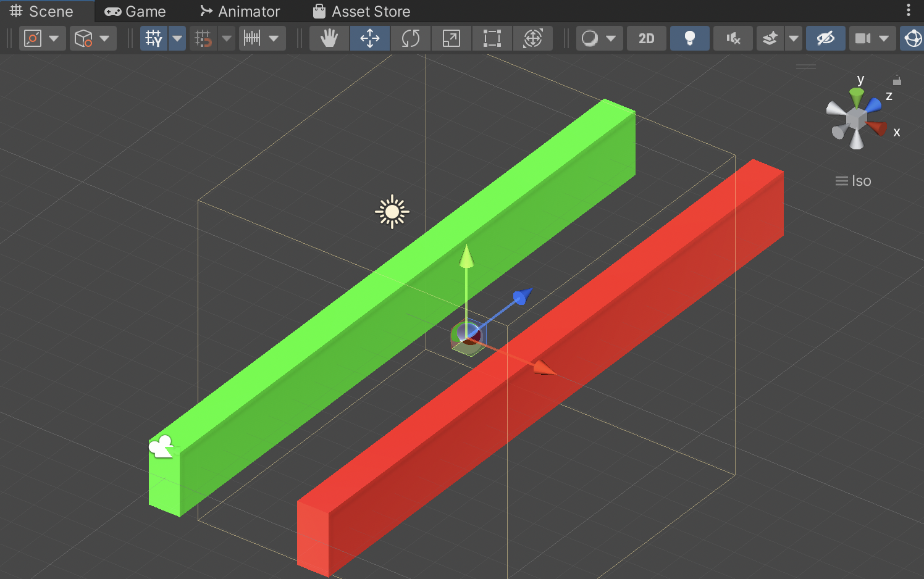924x579 pixels.
Task: Click the blue Z move arrow handle
Action: pyautogui.click(x=523, y=296)
